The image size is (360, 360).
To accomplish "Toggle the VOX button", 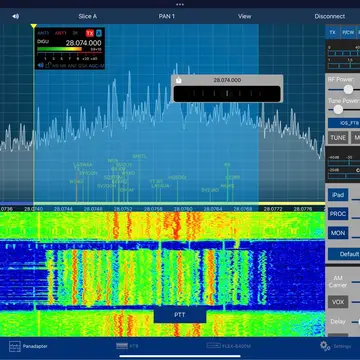I will [338, 302].
